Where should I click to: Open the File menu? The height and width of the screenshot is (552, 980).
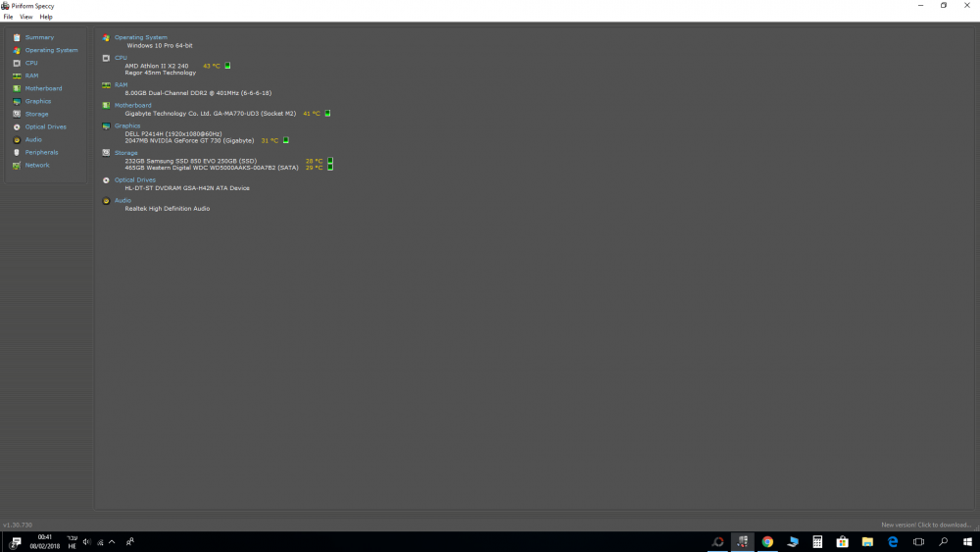click(x=8, y=17)
